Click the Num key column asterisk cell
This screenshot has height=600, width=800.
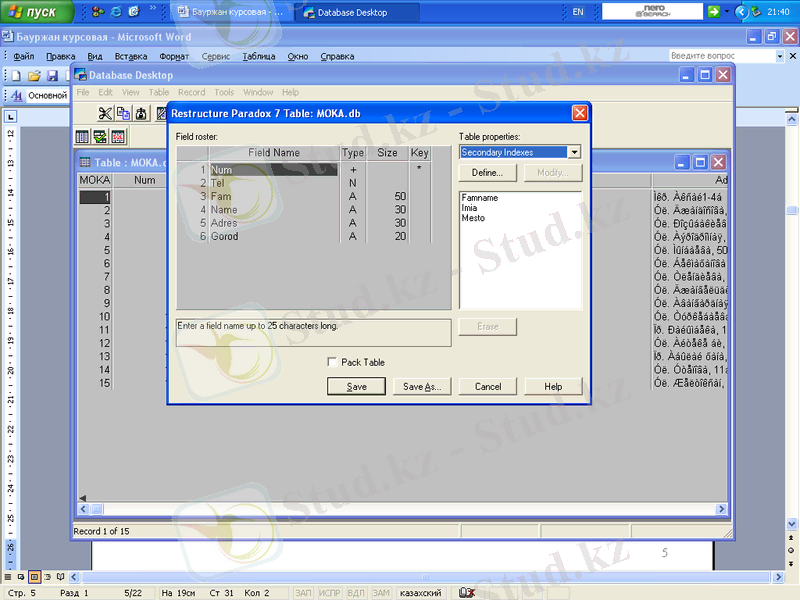point(419,168)
